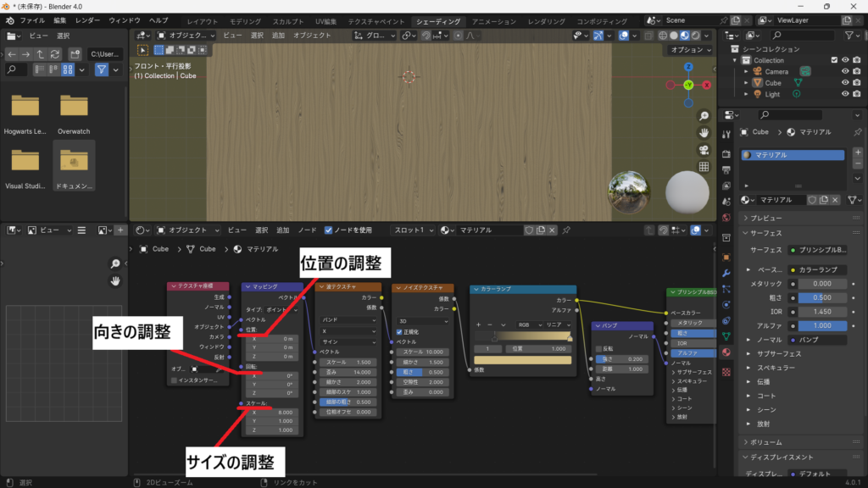The image size is (868, 488).
Task: Open the Hogwarts Le... folder
Action: click(x=25, y=114)
